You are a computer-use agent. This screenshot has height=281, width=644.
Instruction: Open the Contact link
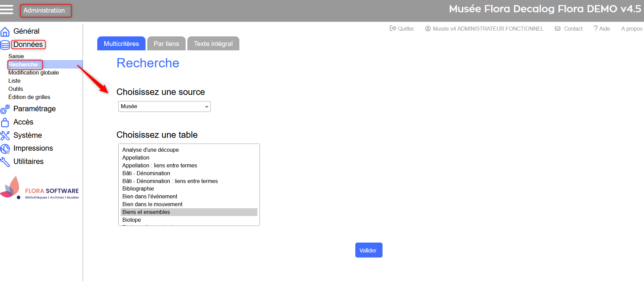pos(569,29)
